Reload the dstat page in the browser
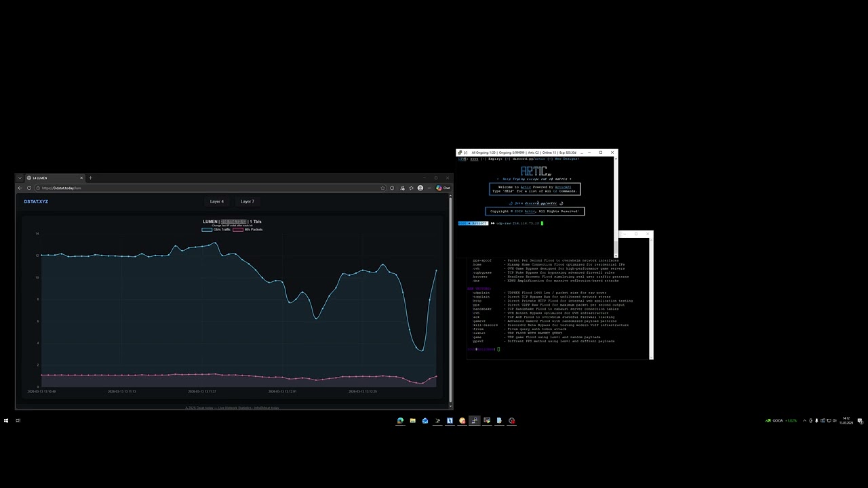The width and height of the screenshot is (868, 488). point(28,188)
